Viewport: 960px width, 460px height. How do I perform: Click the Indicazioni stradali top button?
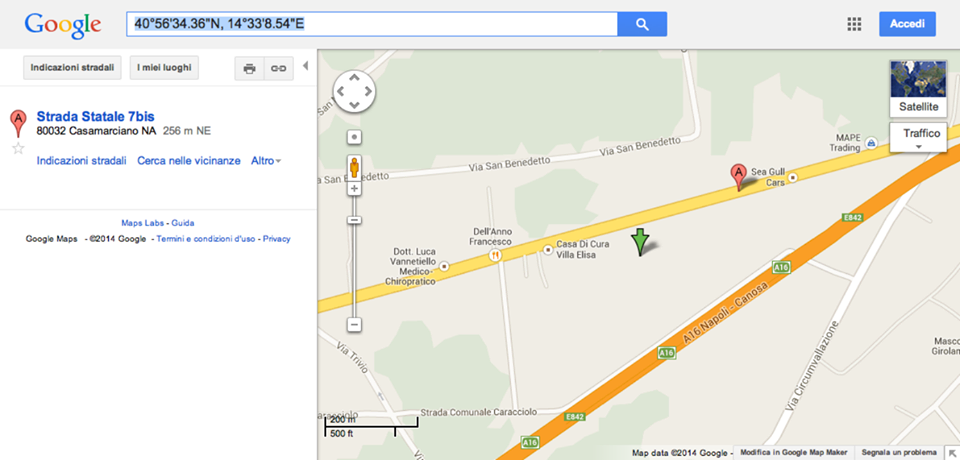click(x=72, y=67)
